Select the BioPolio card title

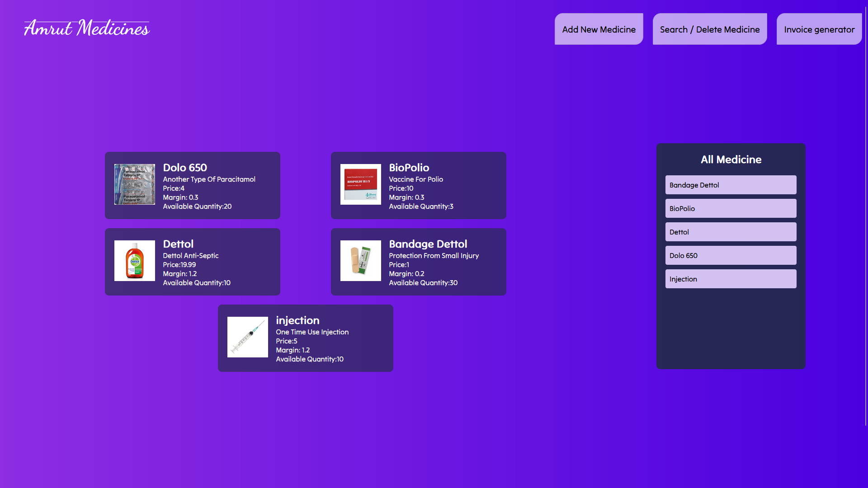point(409,168)
